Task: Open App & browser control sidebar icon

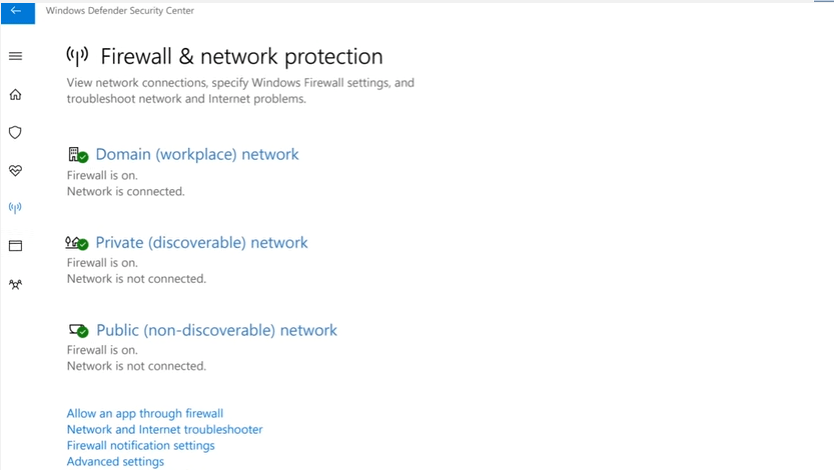Action: [15, 246]
